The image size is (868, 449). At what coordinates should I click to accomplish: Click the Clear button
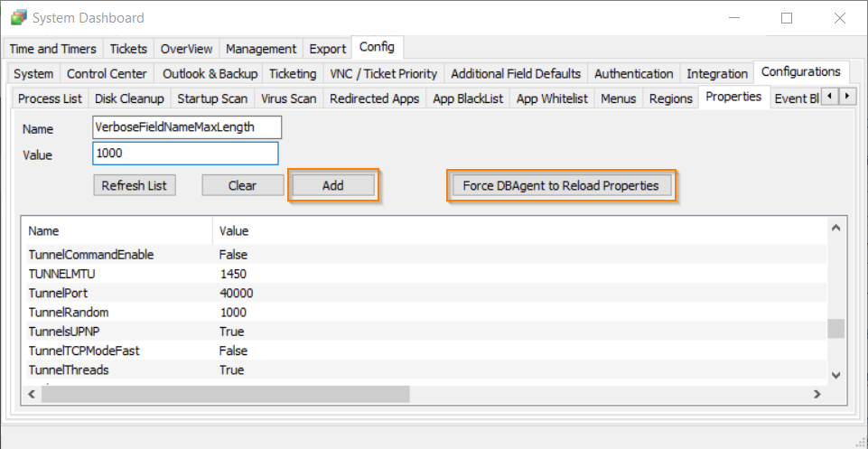click(242, 186)
